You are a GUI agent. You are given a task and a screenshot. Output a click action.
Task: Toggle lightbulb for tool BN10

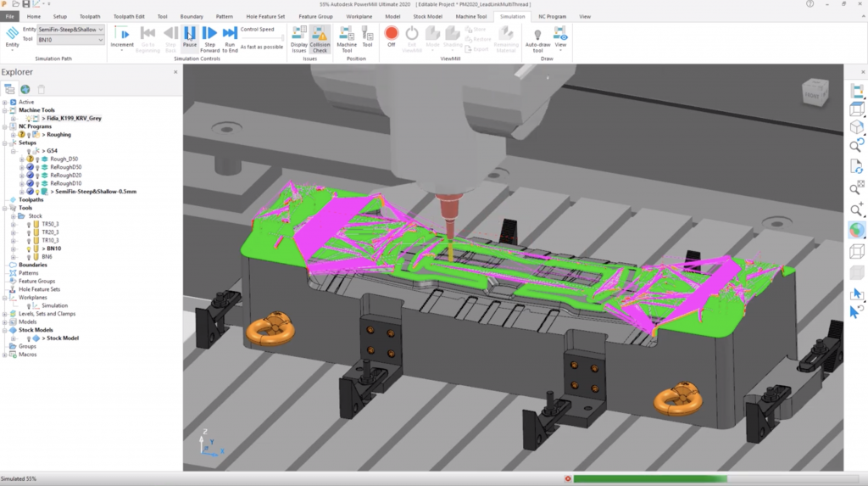pyautogui.click(x=29, y=249)
